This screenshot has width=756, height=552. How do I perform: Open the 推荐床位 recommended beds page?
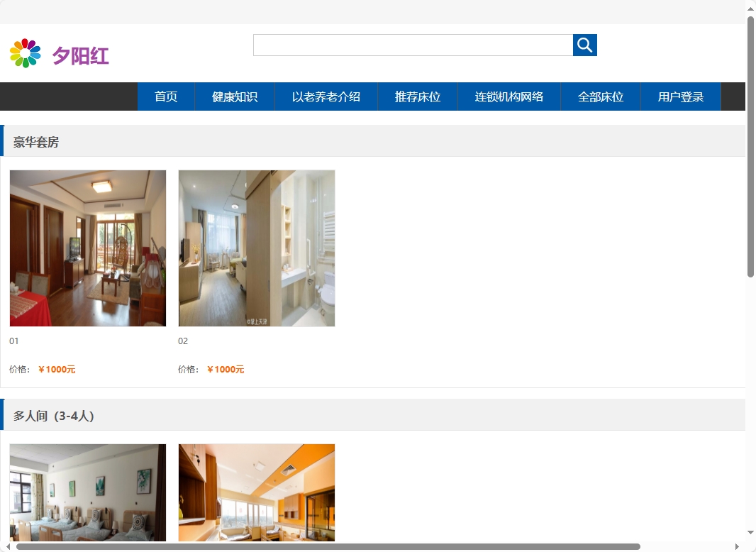(417, 96)
